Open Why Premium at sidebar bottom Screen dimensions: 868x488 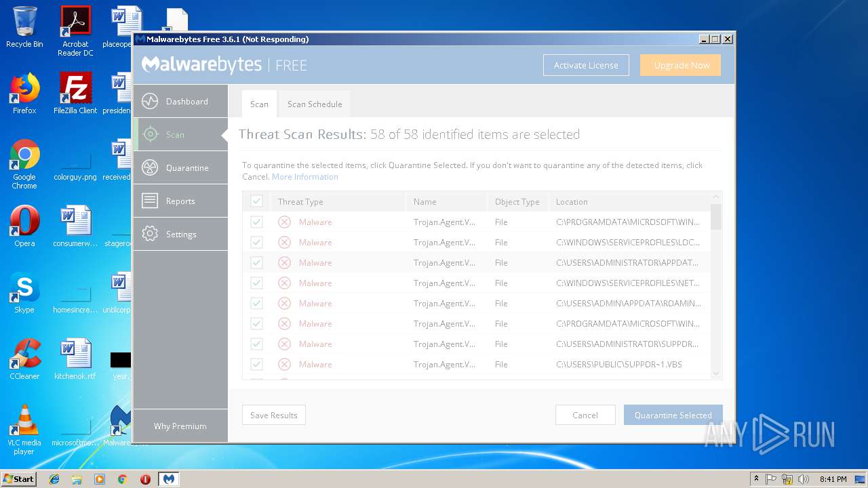pos(180,426)
